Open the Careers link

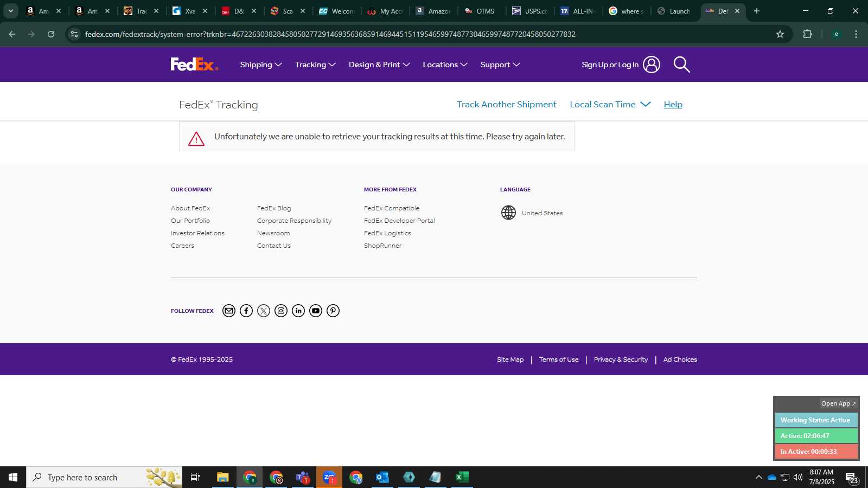(182, 246)
